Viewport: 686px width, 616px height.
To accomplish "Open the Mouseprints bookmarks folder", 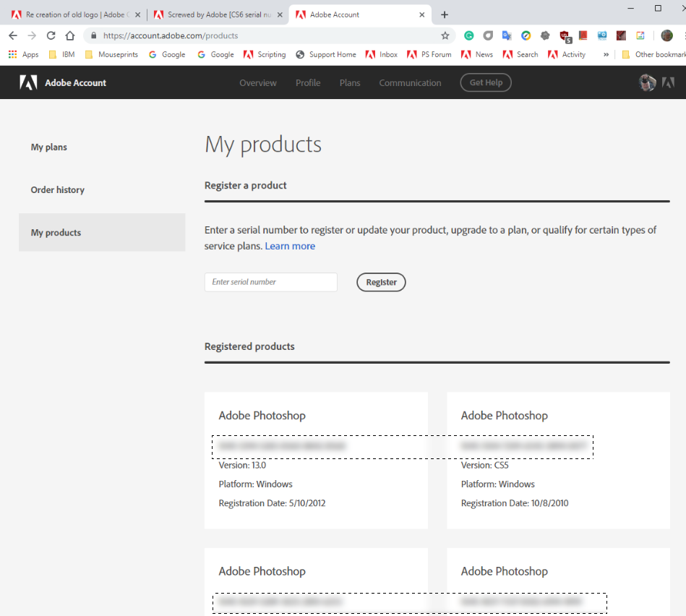I will (x=111, y=54).
